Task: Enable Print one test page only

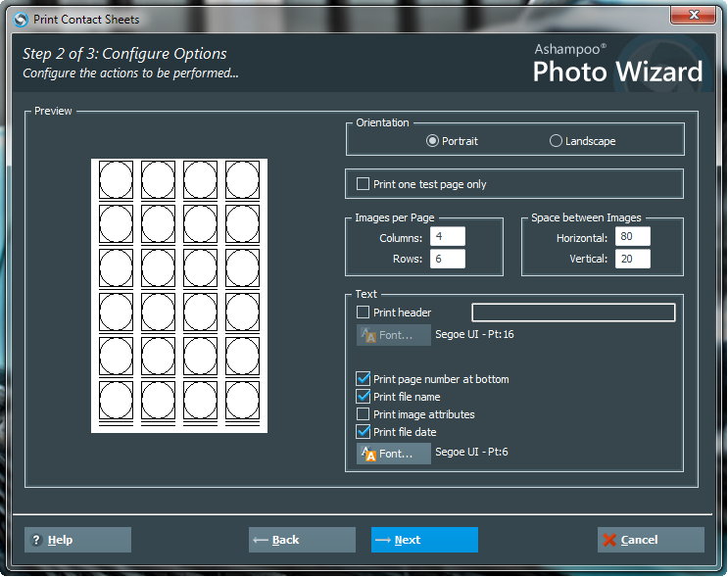Action: pyautogui.click(x=364, y=184)
